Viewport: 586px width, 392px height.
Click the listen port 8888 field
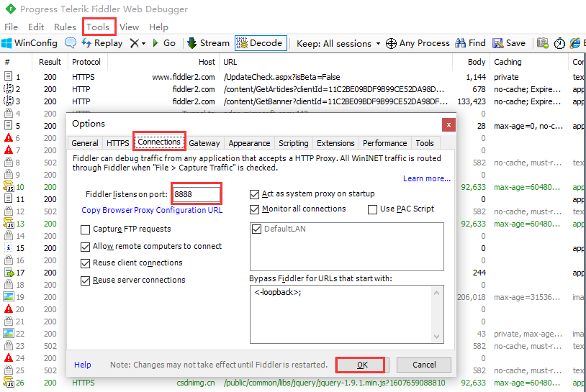tap(197, 194)
